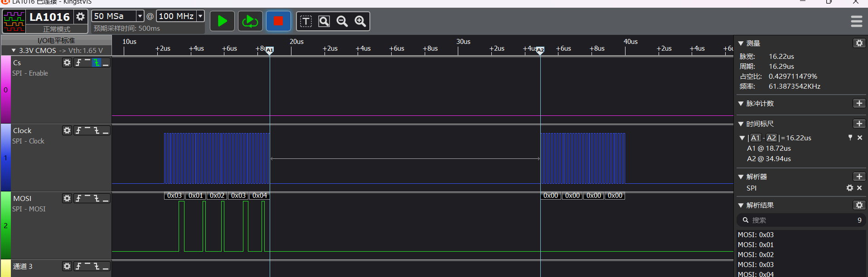Add a new 脉冲计数 pulse counter
This screenshot has width=868, height=277.
(859, 103)
